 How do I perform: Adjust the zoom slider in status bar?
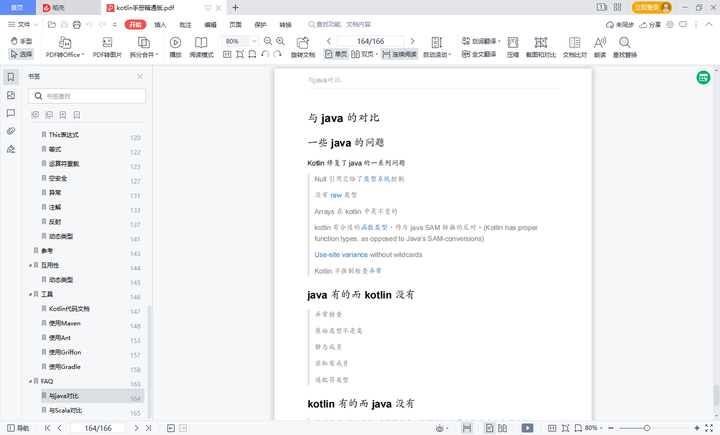click(647, 428)
